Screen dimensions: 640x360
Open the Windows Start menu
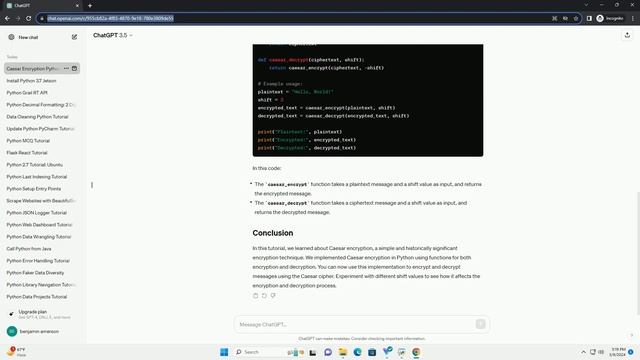coord(224,352)
